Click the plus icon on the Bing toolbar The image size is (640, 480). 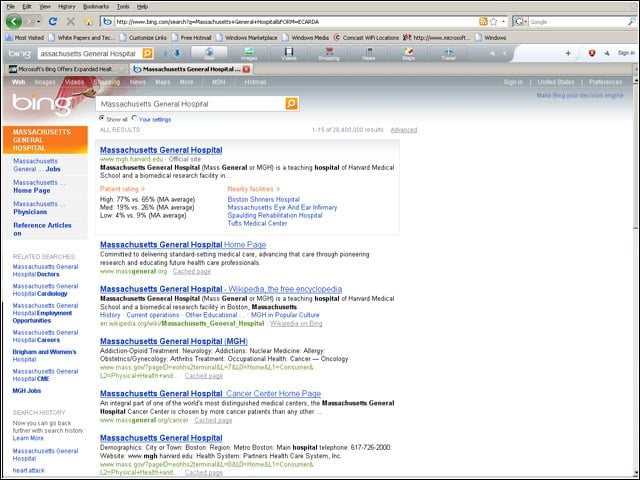[568, 53]
